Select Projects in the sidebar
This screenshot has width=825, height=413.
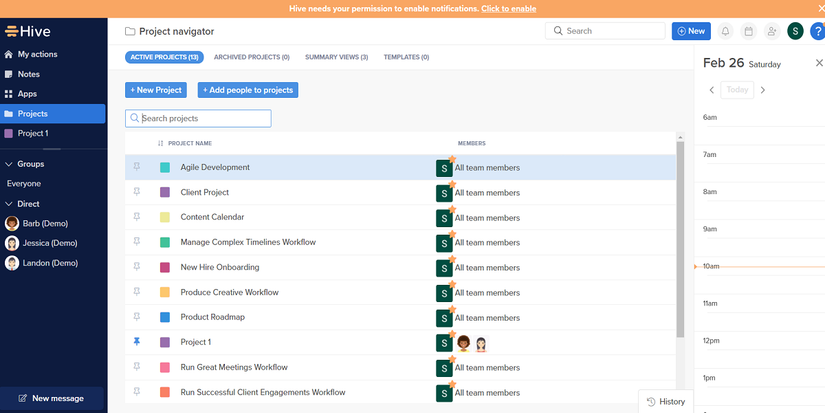point(53,114)
